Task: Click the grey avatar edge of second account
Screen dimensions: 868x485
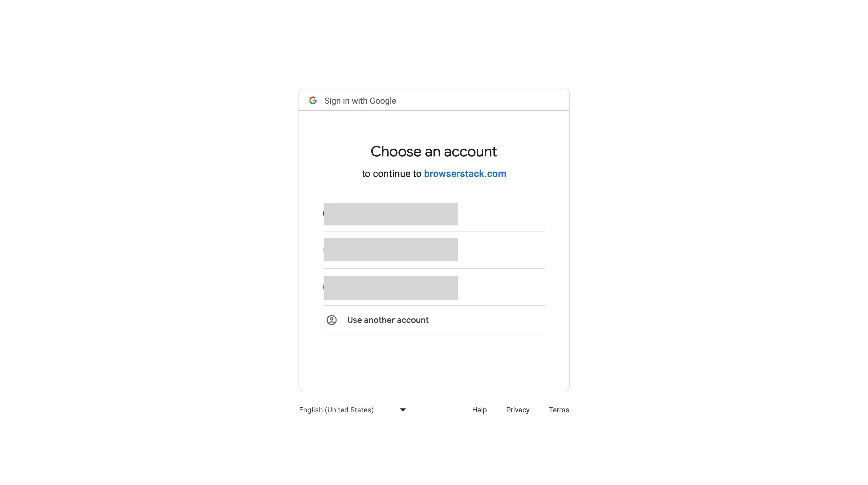Action: (x=324, y=250)
